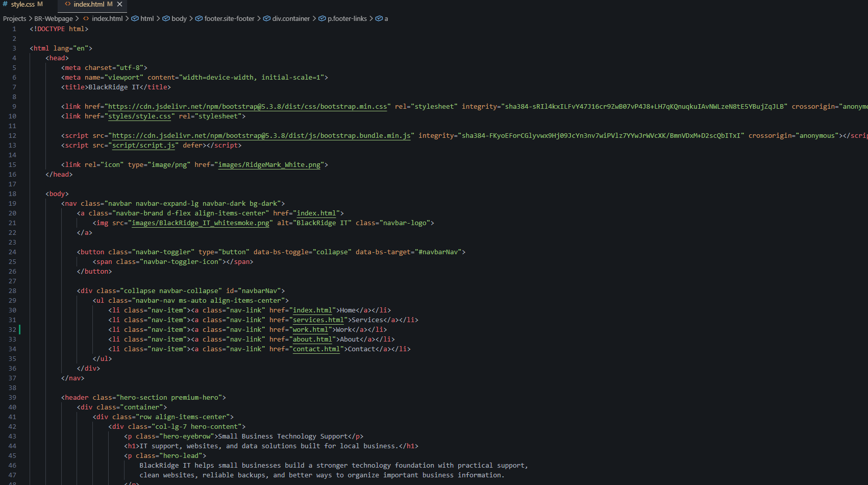Open the Projects breadcrumb
This screenshot has height=485, width=868.
coord(14,19)
